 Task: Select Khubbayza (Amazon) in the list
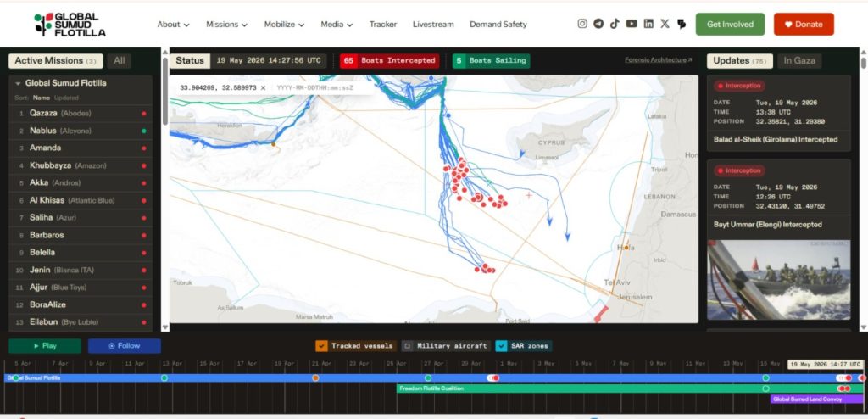[81, 165]
